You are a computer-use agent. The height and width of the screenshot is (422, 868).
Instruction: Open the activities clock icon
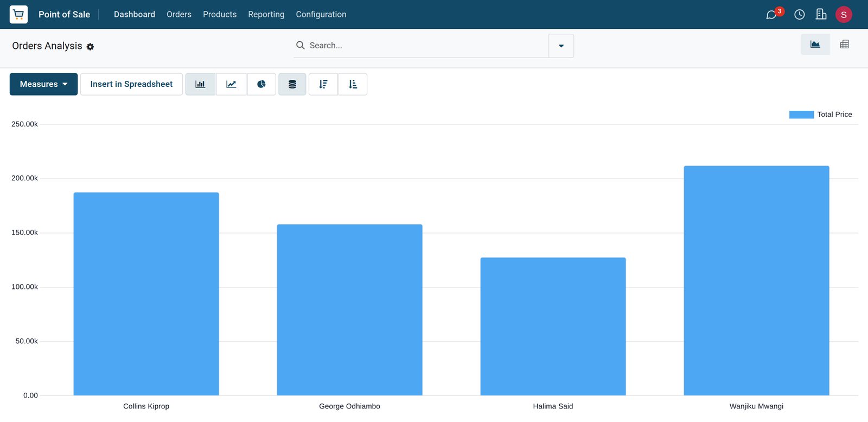(x=800, y=15)
